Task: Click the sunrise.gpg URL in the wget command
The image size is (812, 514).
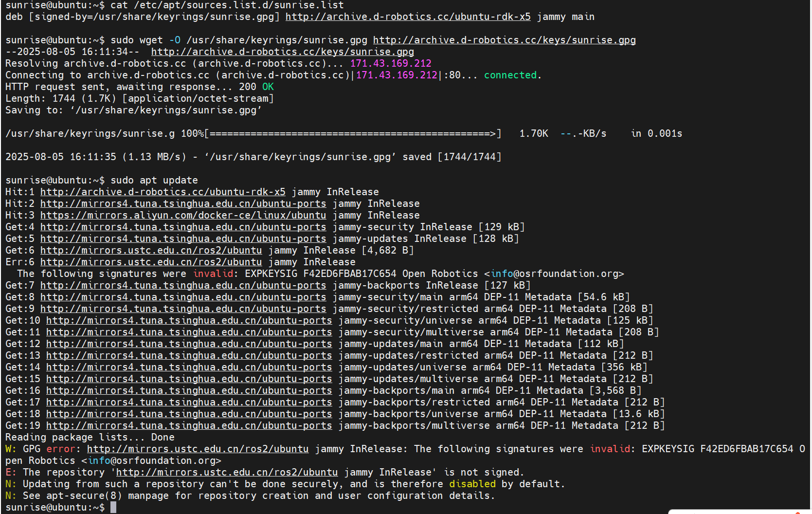Action: coord(504,40)
